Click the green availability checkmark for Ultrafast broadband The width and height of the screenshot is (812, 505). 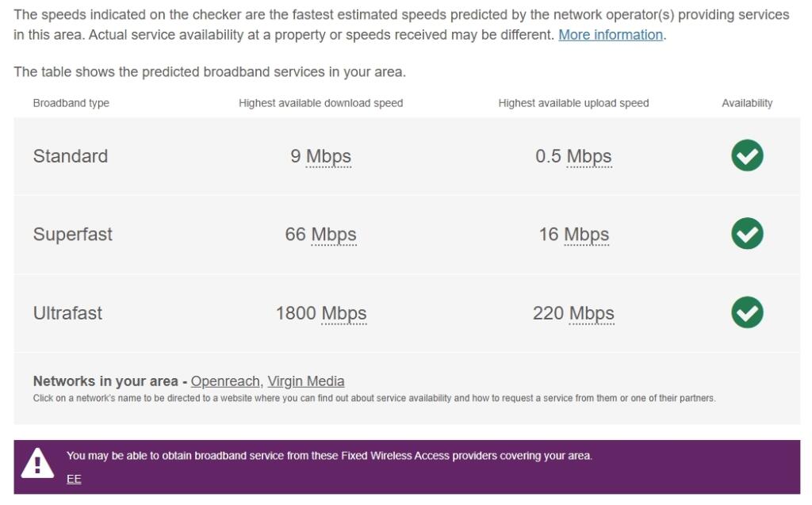(x=745, y=313)
